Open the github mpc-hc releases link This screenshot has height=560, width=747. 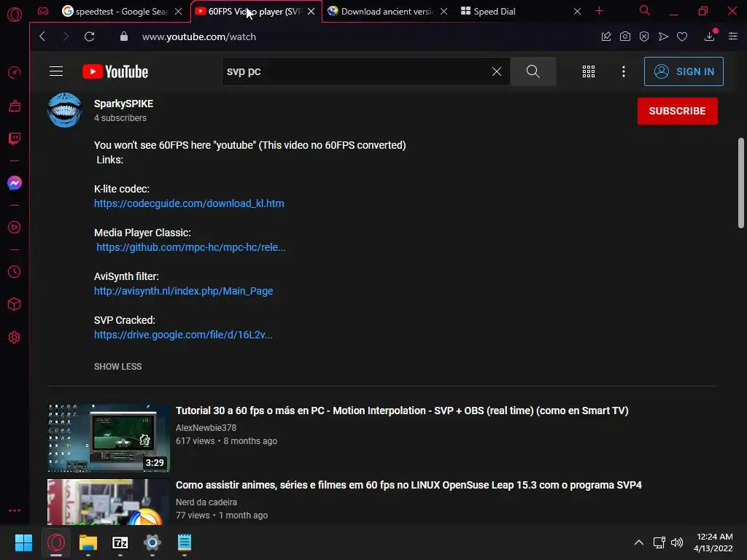click(x=191, y=247)
